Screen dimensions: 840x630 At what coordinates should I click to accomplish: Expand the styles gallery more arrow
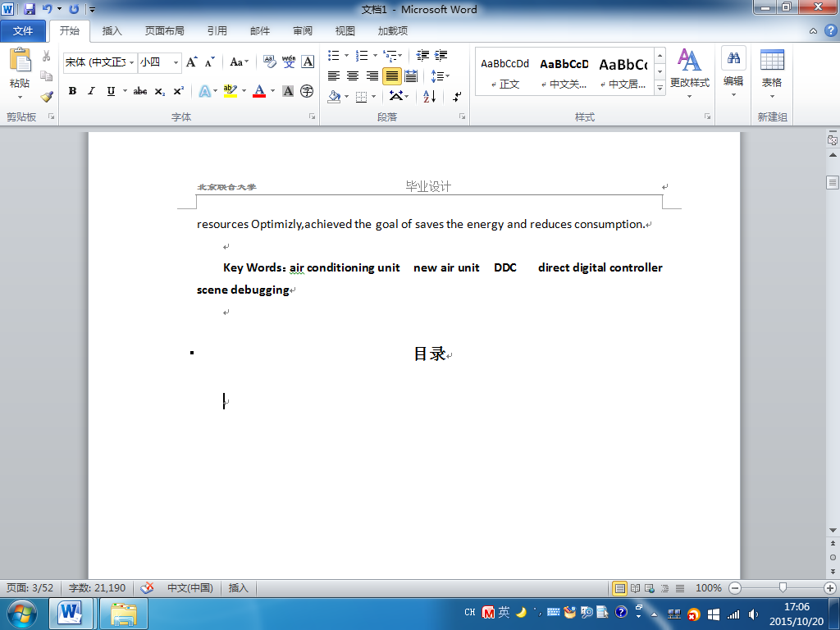point(660,87)
